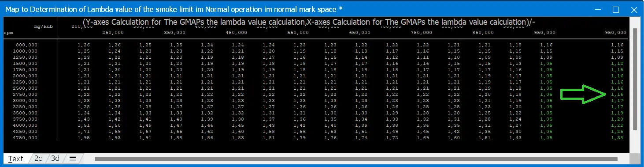
Task: Click value 1,95 in the 4750,000 row
Action: (84, 138)
